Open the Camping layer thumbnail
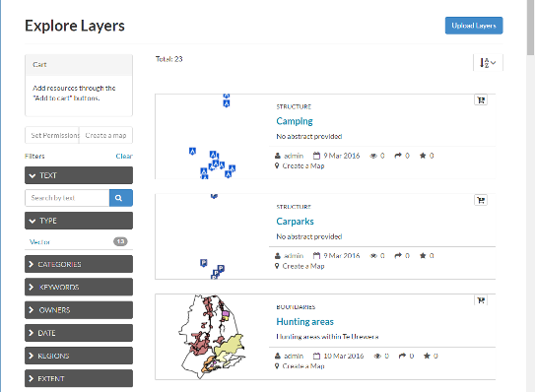Screen dimensions: 535x392 click(212, 137)
